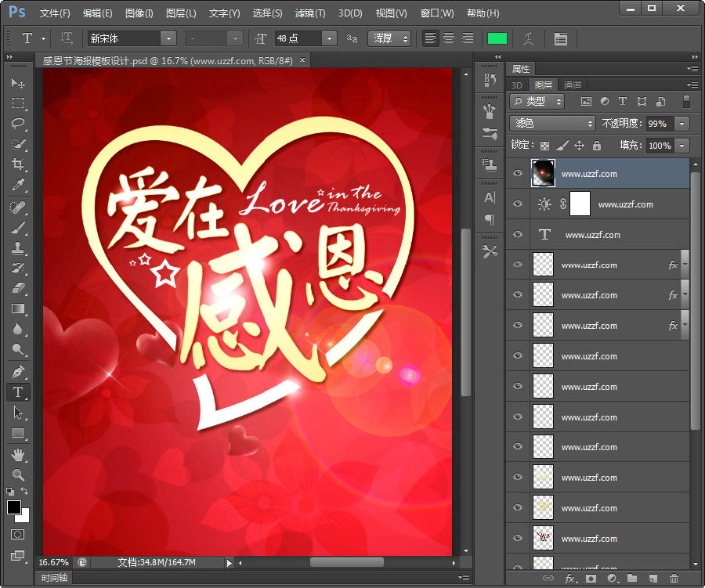Select the Crop tool
This screenshot has width=705, height=588.
coord(18,164)
